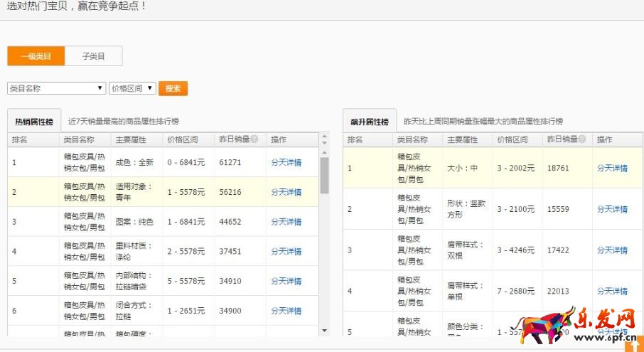Viewport: 644px width, 352px height.
Task: Open 分天详情 for 大小：中 row
Action: 612,169
